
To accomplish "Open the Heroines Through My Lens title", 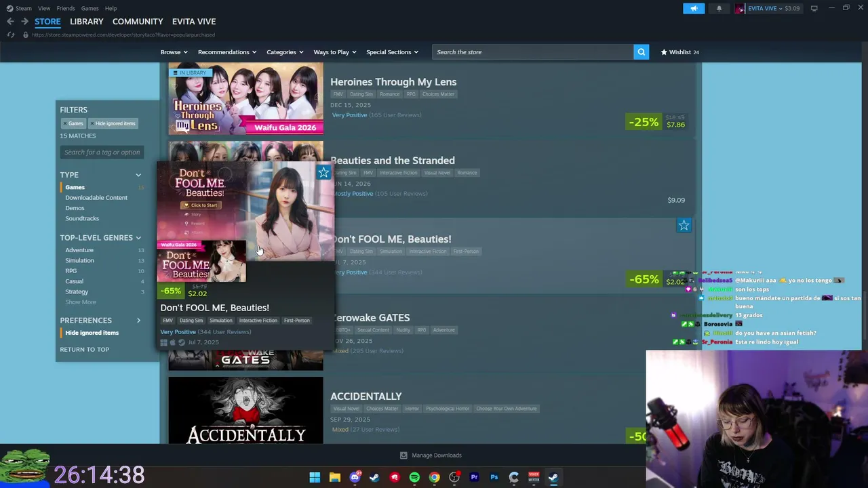I will [x=393, y=82].
